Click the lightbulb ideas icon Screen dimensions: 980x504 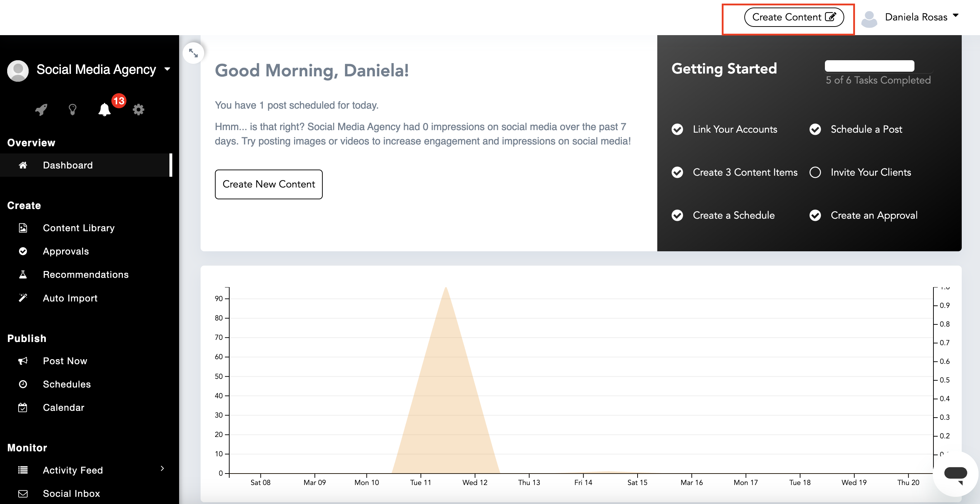click(x=72, y=110)
